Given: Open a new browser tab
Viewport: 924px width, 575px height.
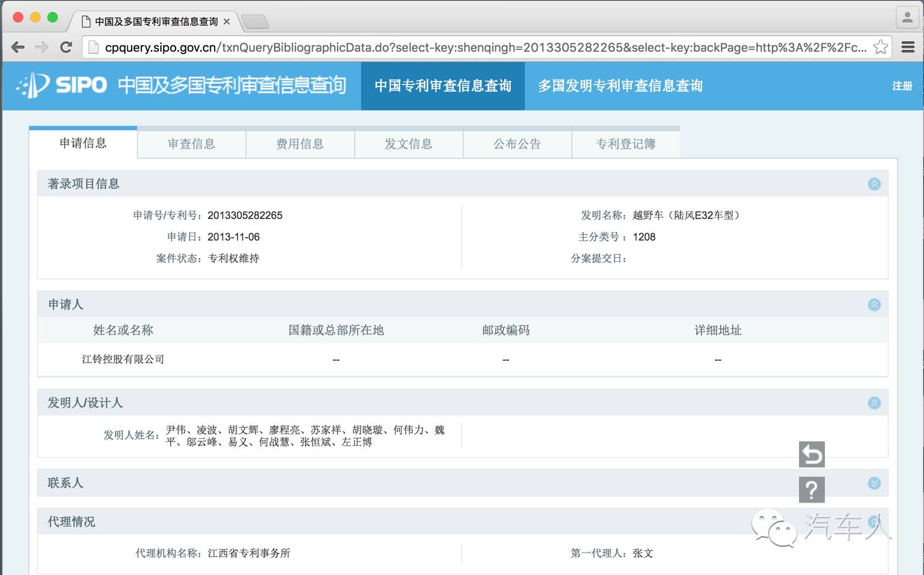Looking at the screenshot, I should 255,22.
